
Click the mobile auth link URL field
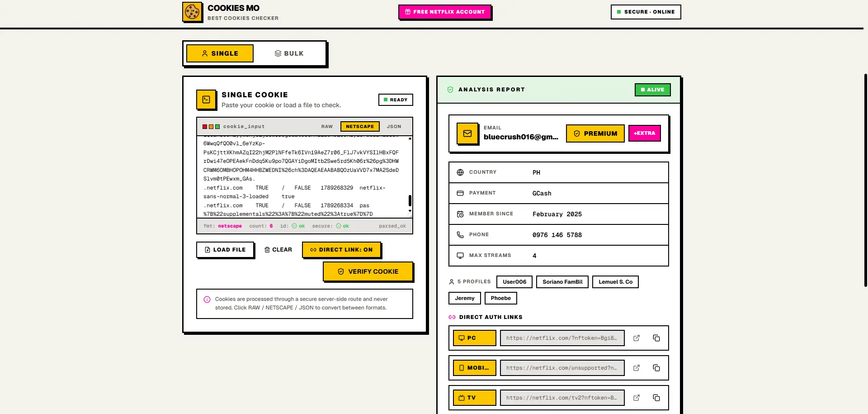[562, 368]
